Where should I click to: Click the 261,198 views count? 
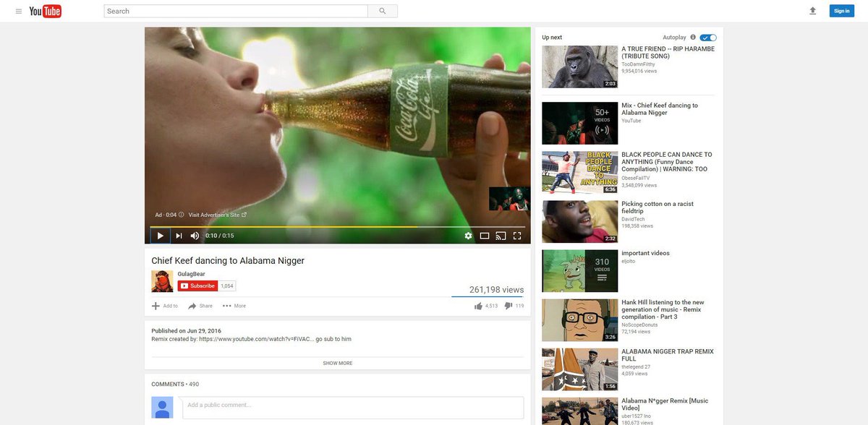click(x=496, y=290)
